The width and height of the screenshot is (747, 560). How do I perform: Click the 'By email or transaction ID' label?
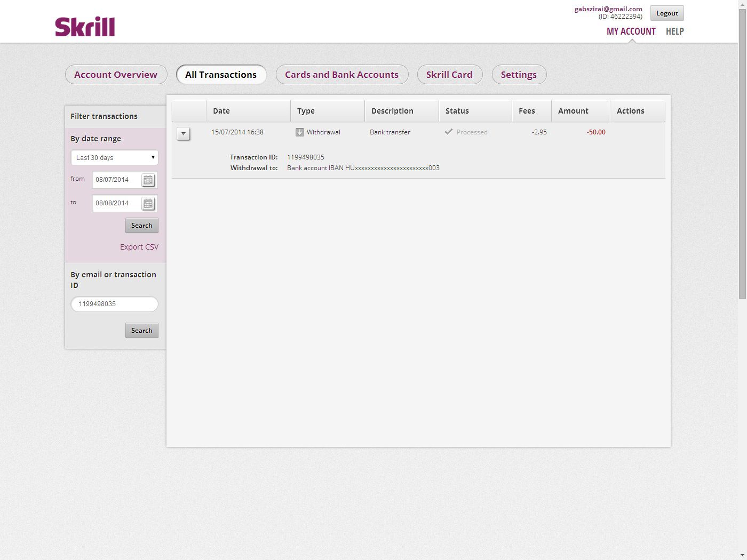pyautogui.click(x=114, y=280)
